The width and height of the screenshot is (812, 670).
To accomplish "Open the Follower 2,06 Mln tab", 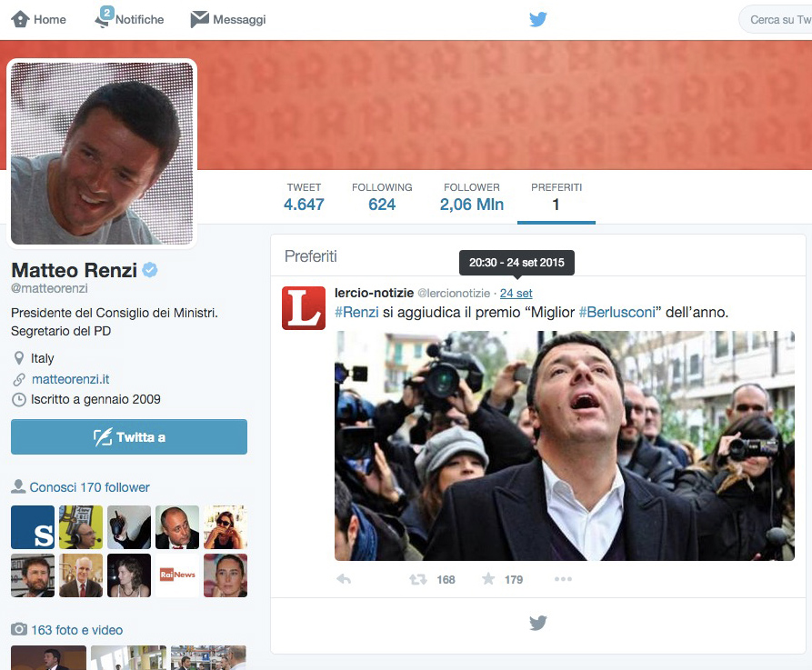I will pyautogui.click(x=471, y=196).
